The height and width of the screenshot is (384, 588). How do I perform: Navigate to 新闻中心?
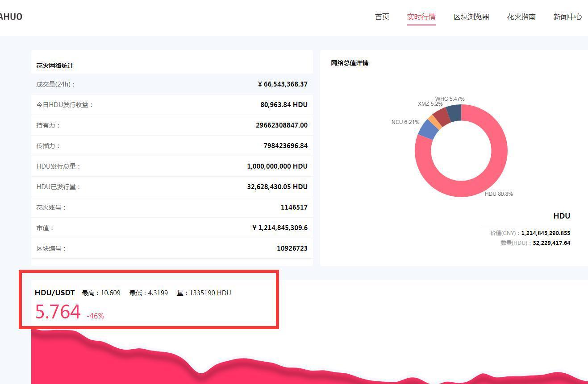click(x=567, y=17)
